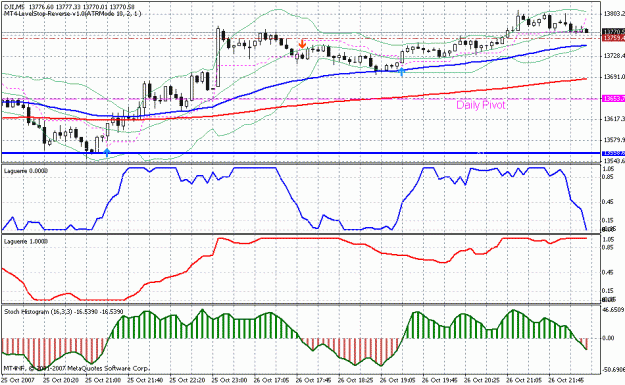Click the 26 Oct 21:45 time label
The height and width of the screenshot is (385, 625).
(566, 380)
